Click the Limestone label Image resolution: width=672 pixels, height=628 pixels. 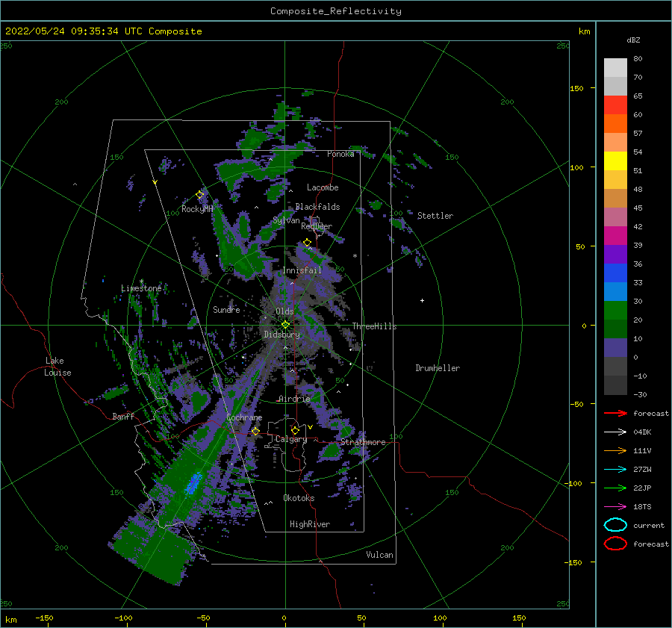pyautogui.click(x=141, y=288)
